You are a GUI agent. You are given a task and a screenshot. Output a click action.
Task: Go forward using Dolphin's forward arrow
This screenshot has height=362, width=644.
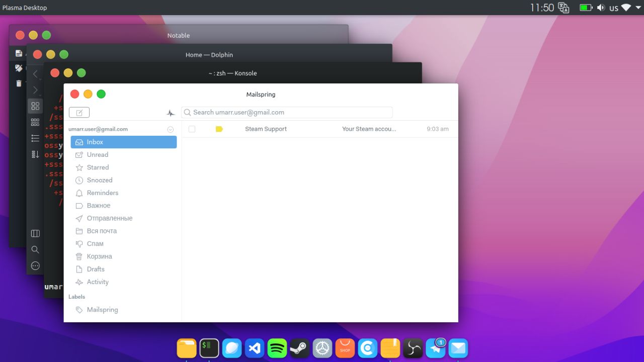(x=35, y=90)
